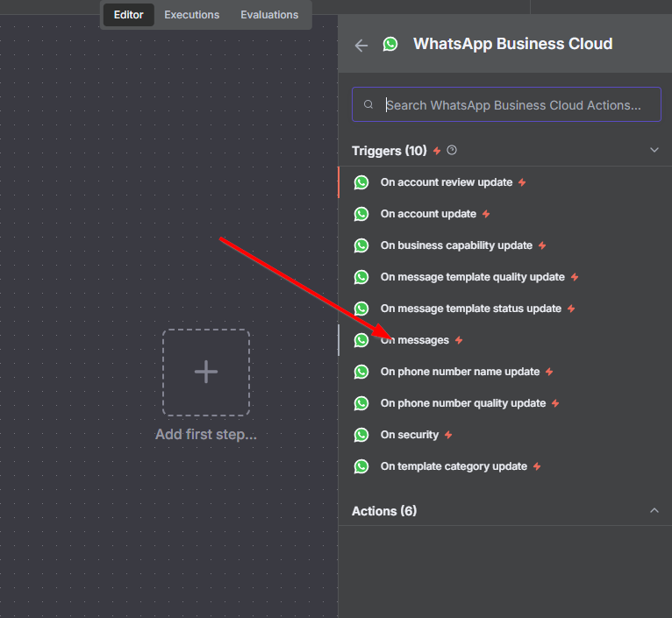Click lightning bolt after On account update

tap(486, 214)
